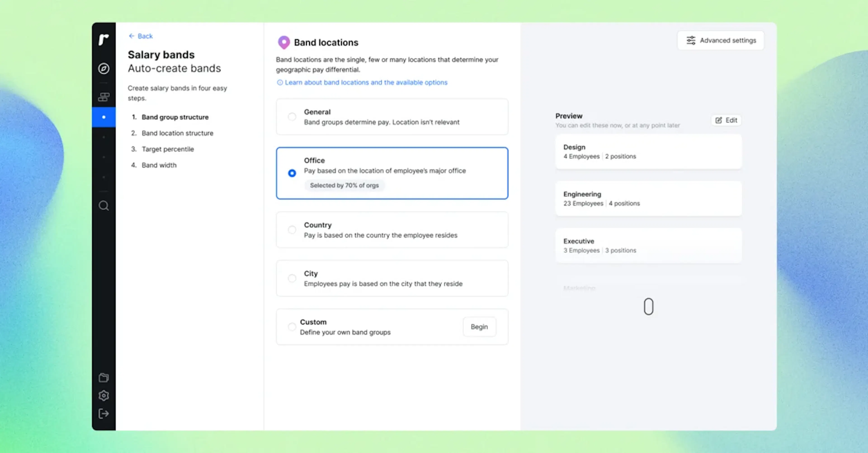Click the 'Salary bands' heading
Image resolution: width=868 pixels, height=453 pixels.
tap(161, 54)
